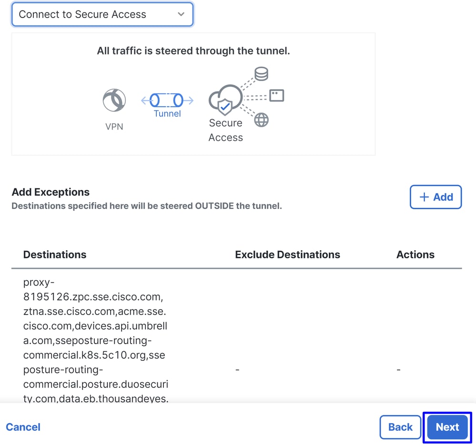Cancel the configuration wizard
Viewport: 476px width, 448px height.
(23, 427)
